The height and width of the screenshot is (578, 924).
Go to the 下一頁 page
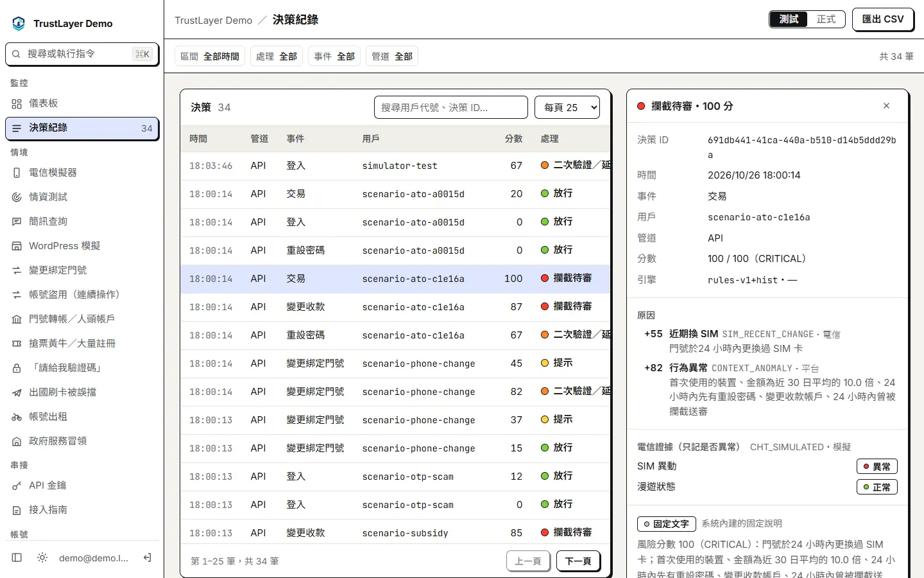[x=578, y=561]
